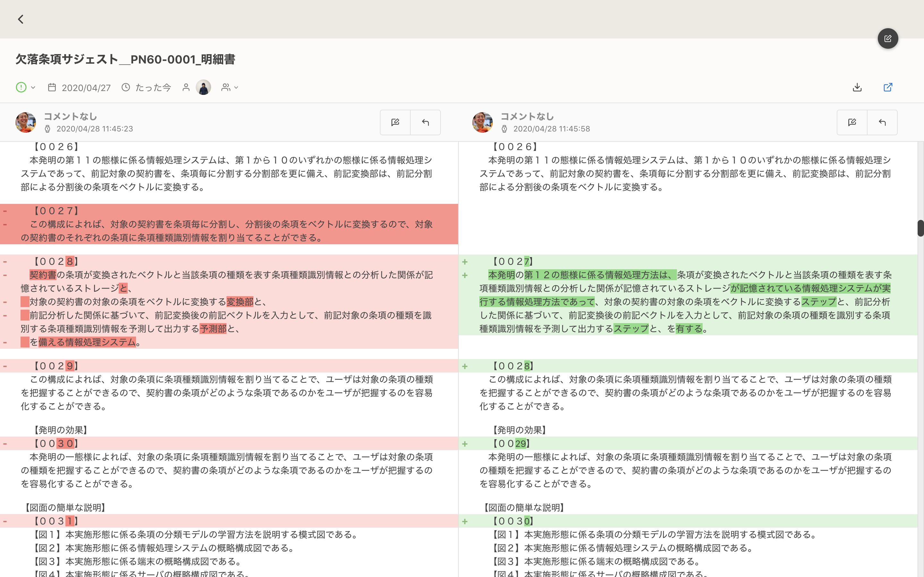This screenshot has width=924, height=577.
Task: Click the deleted paragraph 【0027】 red block
Action: pos(229,224)
